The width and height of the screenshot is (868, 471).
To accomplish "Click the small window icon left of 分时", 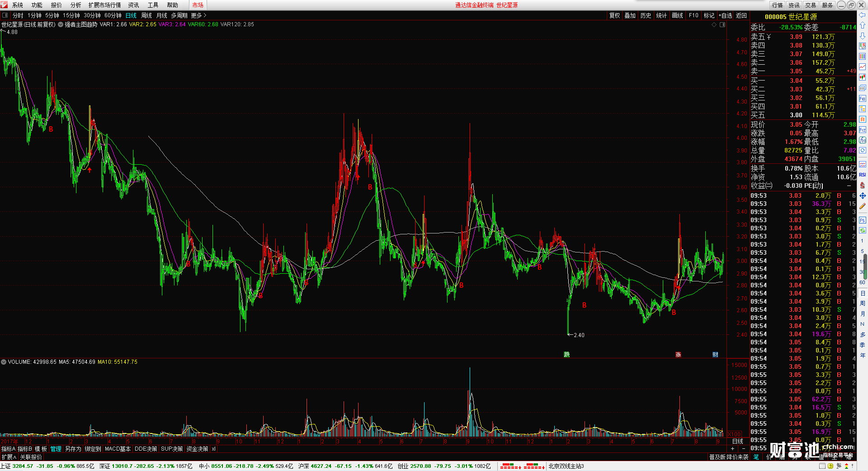I will (5, 15).
